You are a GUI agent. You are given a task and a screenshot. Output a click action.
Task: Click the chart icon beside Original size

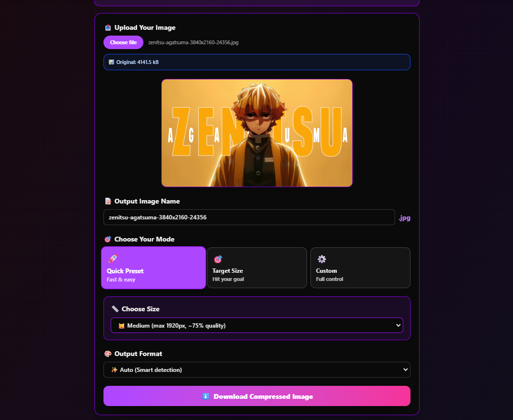coord(111,62)
